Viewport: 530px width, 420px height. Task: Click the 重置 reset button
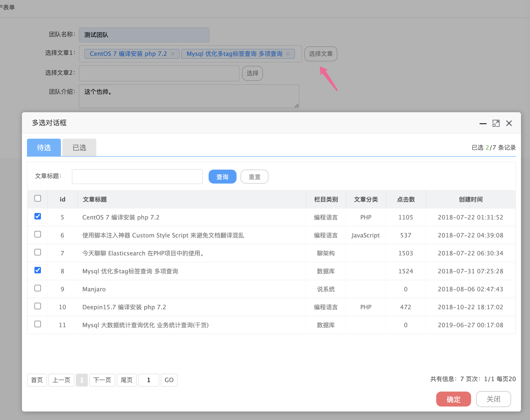pos(255,177)
